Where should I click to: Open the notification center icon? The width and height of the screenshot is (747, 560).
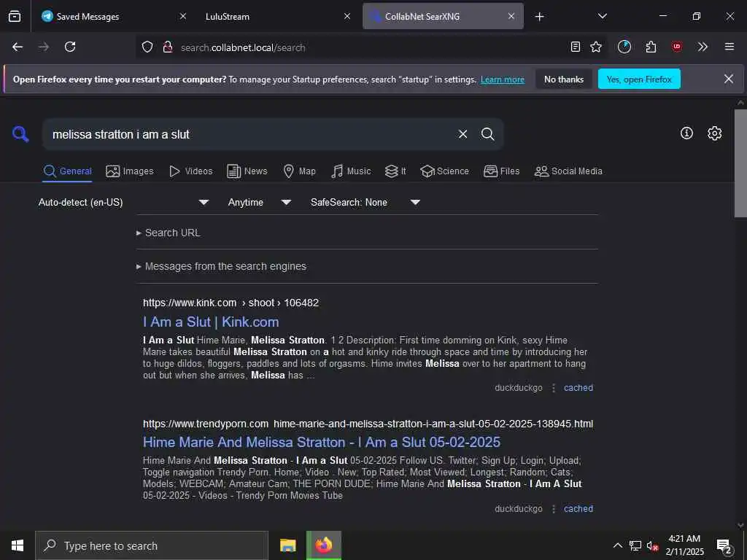pyautogui.click(x=724, y=546)
